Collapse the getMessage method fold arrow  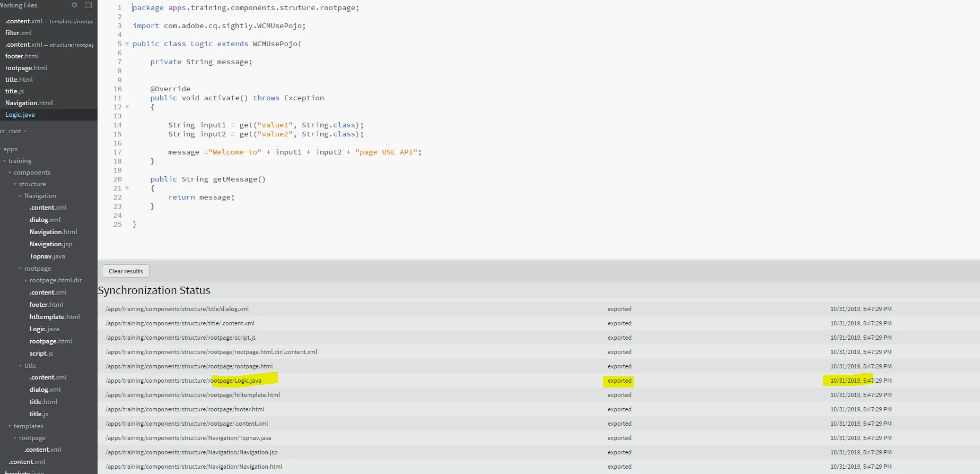[127, 188]
